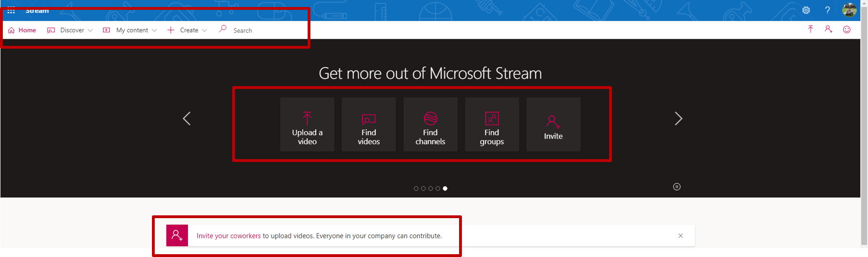Image resolution: width=868 pixels, height=257 pixels.
Task: Click the feedback smiley face icon
Action: (x=846, y=29)
